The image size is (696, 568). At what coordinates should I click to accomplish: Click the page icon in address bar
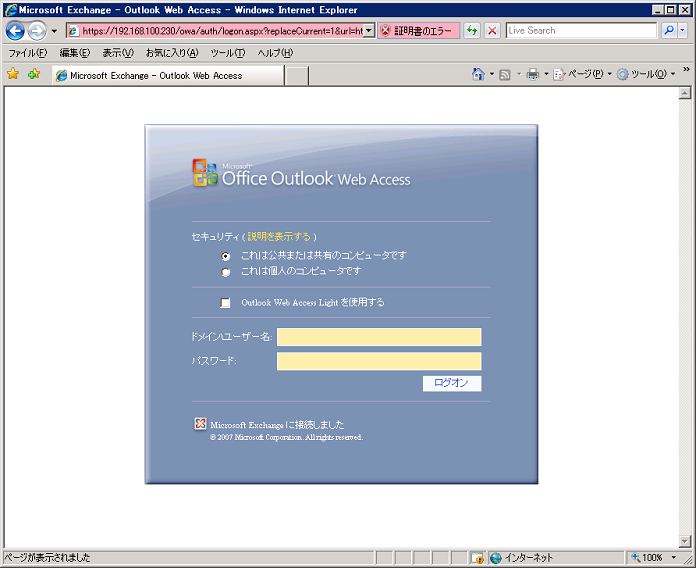pos(74,31)
